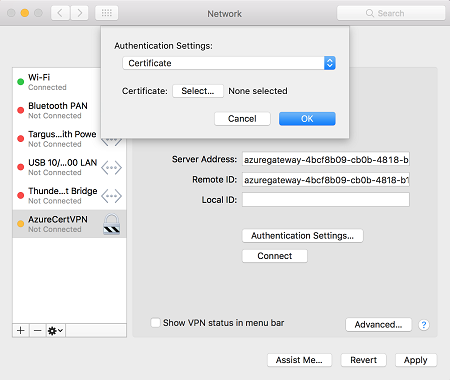Select the USB 10/...00 LAN service
Screen dimensions: 450x380
tap(69, 167)
